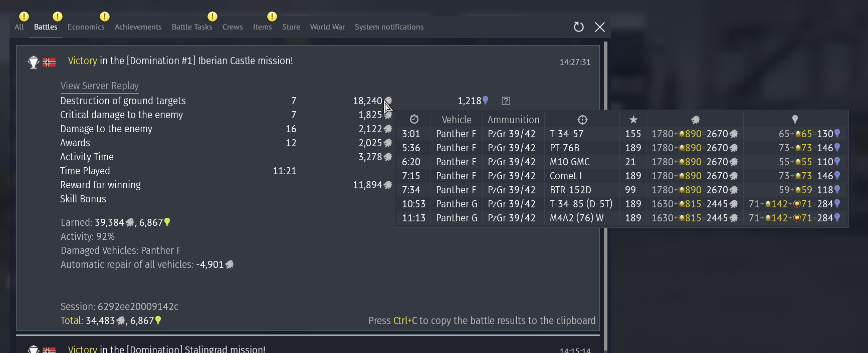868x353 pixels.
Task: Click the Awards row label
Action: (75, 143)
